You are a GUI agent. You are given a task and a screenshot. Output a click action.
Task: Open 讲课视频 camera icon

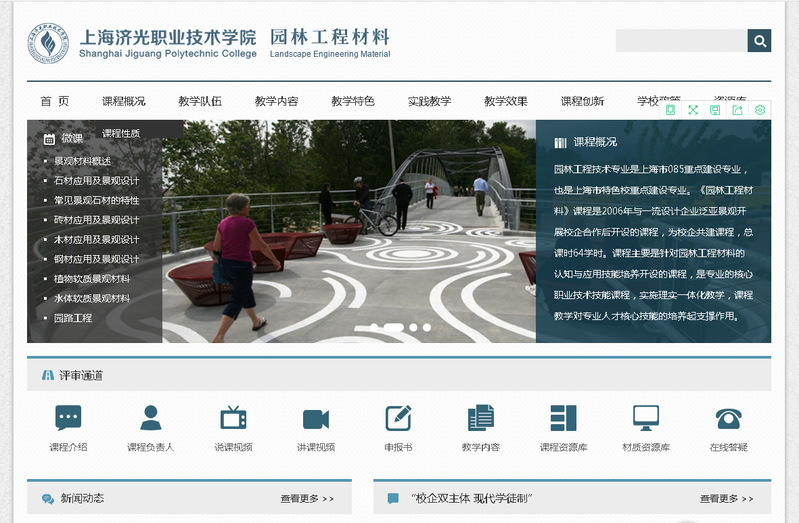pyautogui.click(x=316, y=418)
